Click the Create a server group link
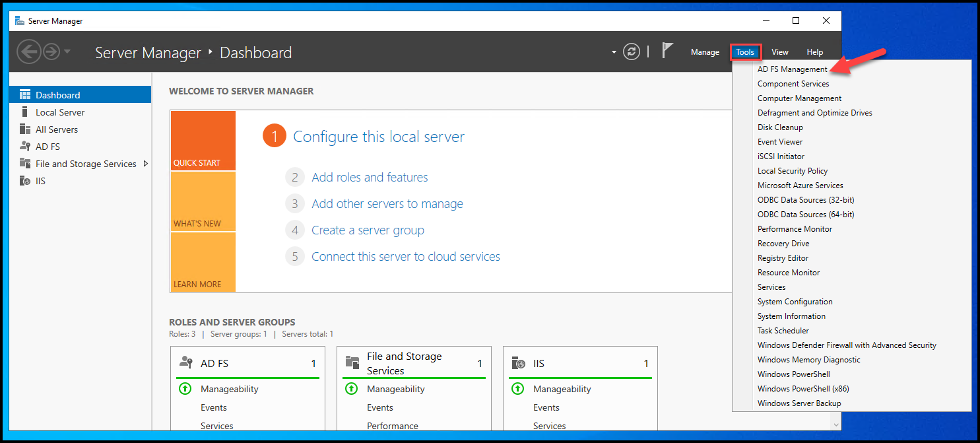The height and width of the screenshot is (443, 980). point(368,229)
